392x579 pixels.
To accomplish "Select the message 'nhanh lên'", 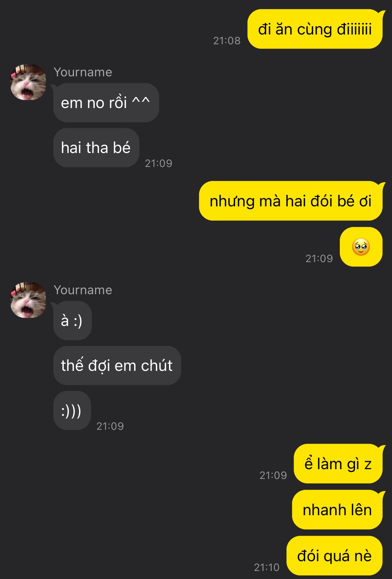I will (x=337, y=510).
